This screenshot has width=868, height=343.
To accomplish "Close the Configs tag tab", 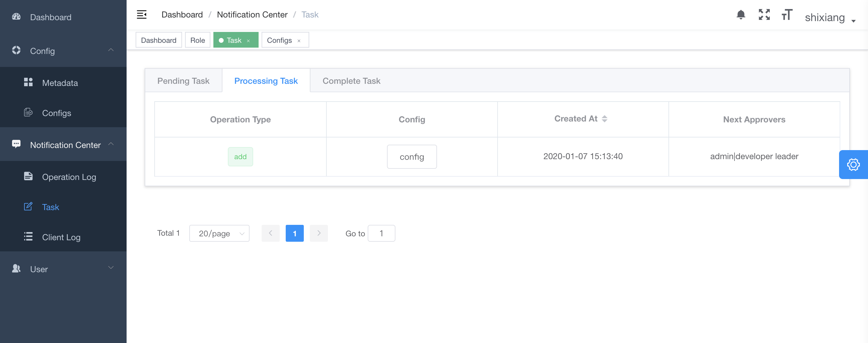I will 299,41.
